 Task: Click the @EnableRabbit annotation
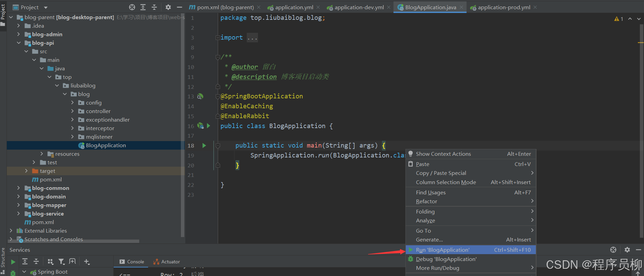click(245, 116)
